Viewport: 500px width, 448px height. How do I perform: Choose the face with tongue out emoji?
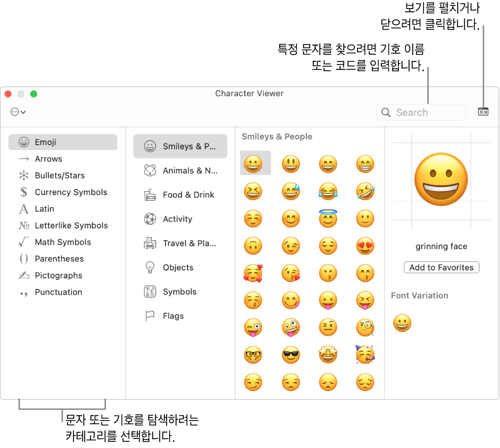[x=328, y=300]
